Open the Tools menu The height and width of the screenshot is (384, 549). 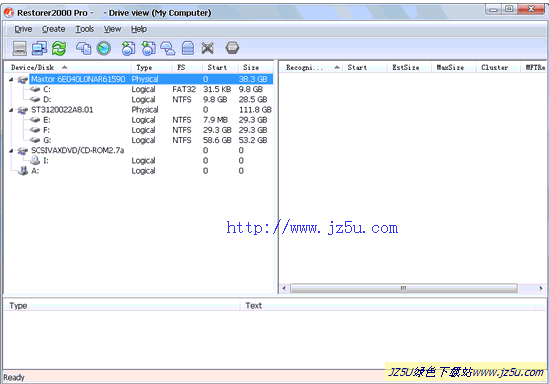coord(85,29)
